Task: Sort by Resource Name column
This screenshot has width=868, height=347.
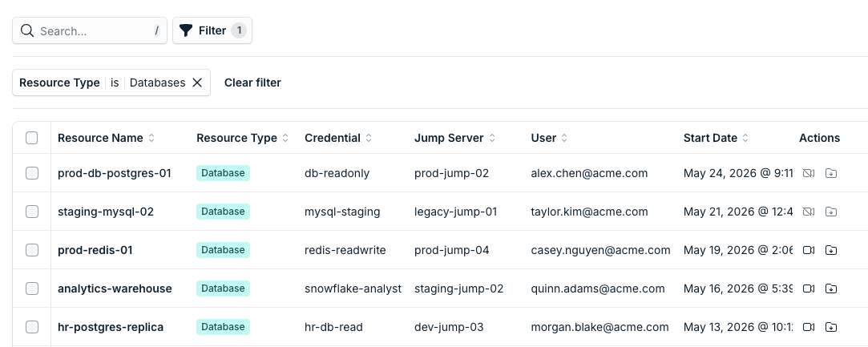Action: click(x=107, y=138)
